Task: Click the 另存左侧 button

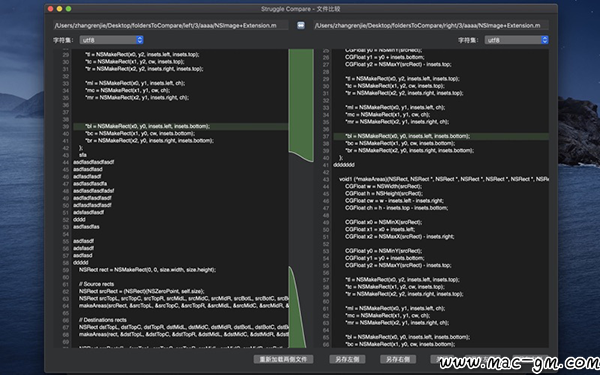Action: click(347, 359)
